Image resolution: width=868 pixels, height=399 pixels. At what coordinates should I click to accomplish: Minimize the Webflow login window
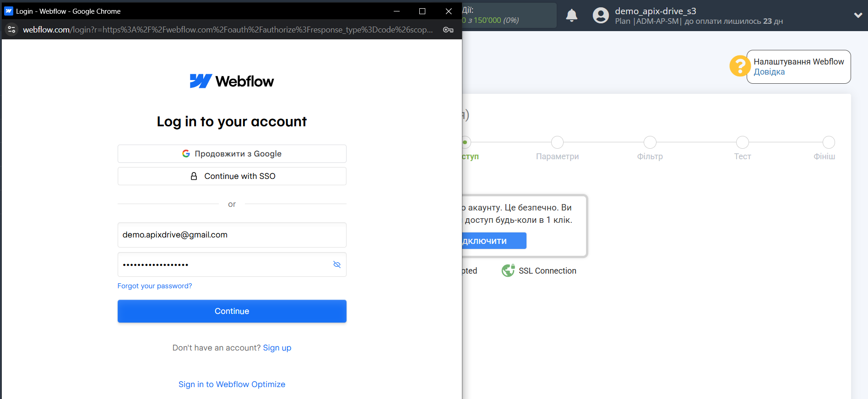click(396, 11)
